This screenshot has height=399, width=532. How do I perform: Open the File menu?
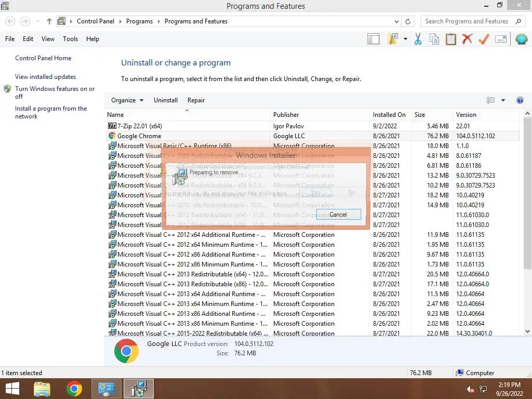(10, 39)
